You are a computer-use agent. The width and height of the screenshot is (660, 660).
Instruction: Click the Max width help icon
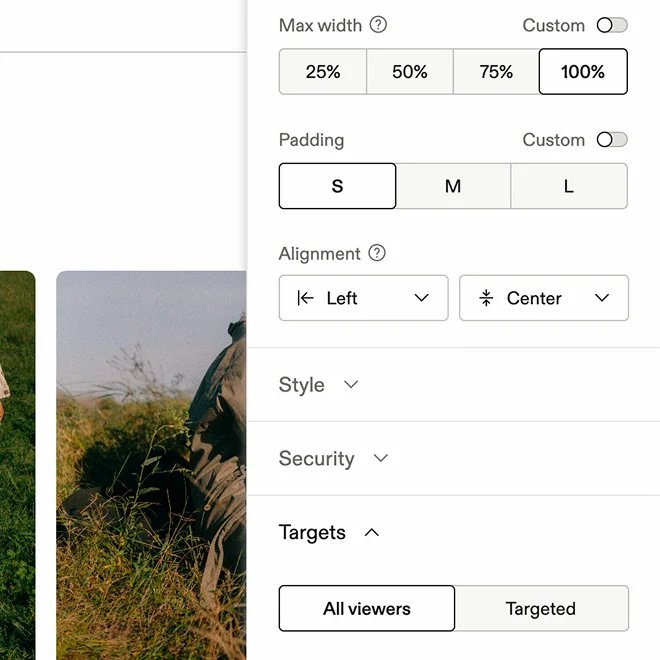(378, 25)
